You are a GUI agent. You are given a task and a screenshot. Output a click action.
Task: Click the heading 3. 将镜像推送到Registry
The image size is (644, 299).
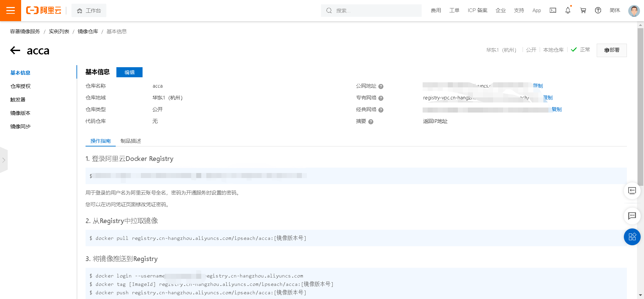tap(121, 259)
